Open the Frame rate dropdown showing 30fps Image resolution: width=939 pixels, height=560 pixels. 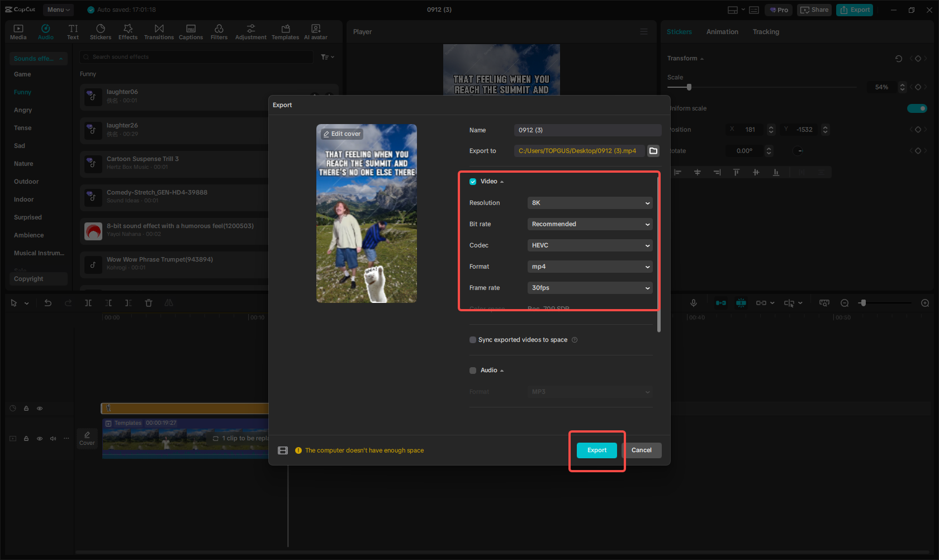590,287
